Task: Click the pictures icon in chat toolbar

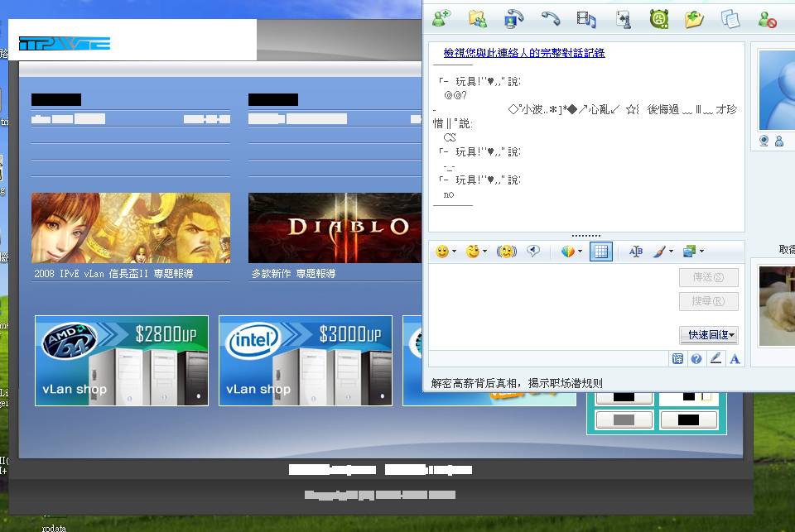Action: 689,252
